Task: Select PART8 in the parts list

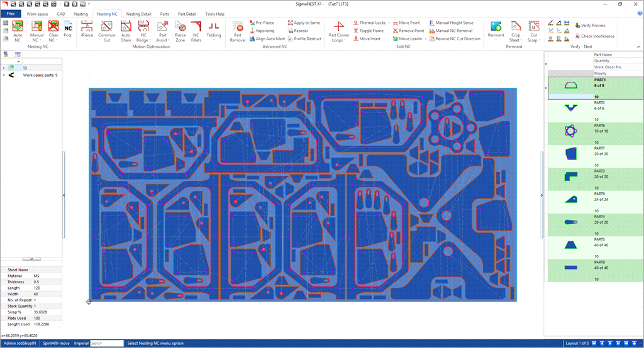Action: tap(596, 271)
